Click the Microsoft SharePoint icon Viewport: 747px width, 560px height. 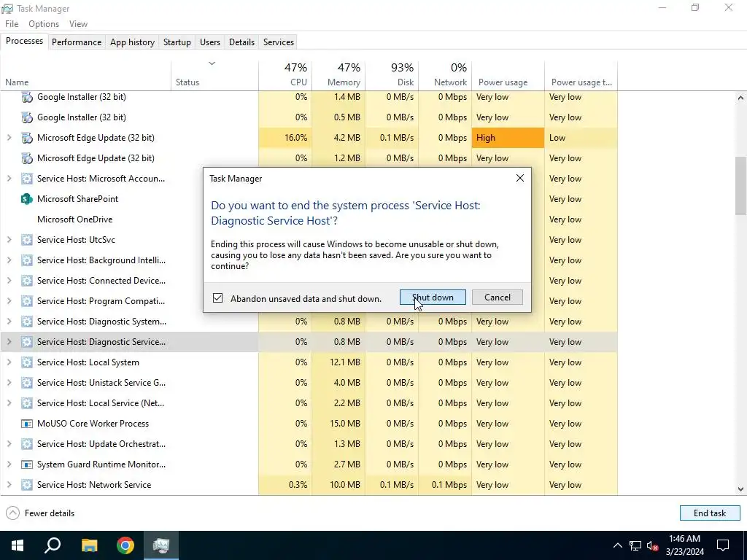click(x=27, y=199)
